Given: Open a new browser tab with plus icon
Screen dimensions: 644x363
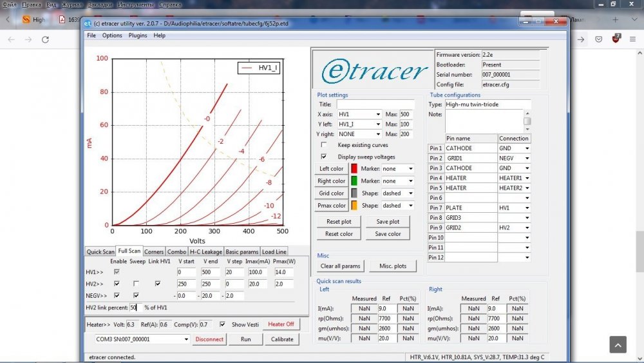Looking at the screenshot, I should click(615, 19).
